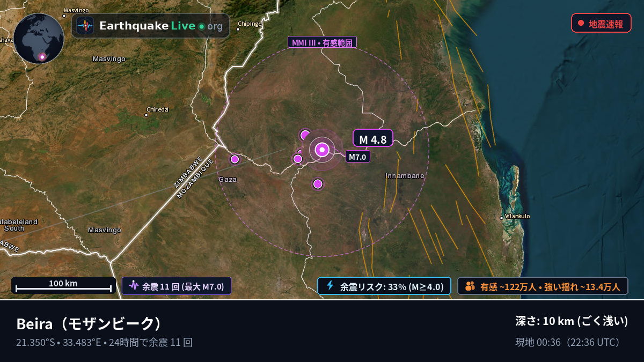
Task: Click the Vilankulo city label
Action: (517, 216)
